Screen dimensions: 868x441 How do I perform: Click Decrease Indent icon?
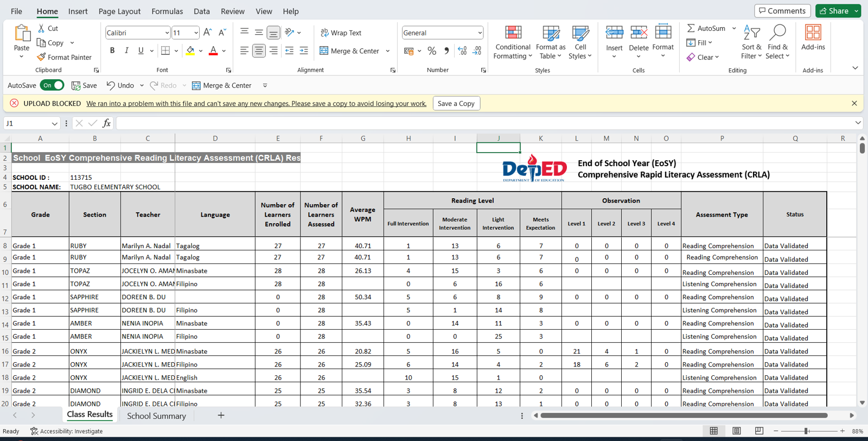[289, 51]
